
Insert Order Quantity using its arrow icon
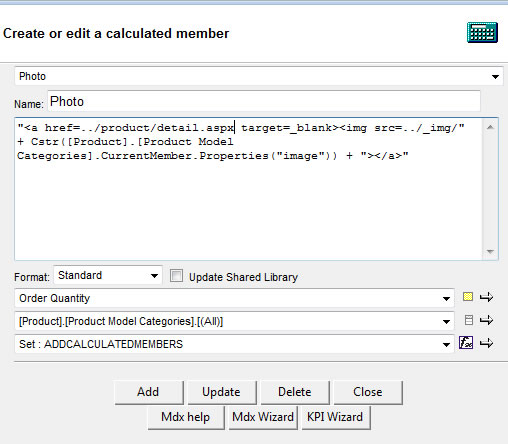tap(486, 297)
